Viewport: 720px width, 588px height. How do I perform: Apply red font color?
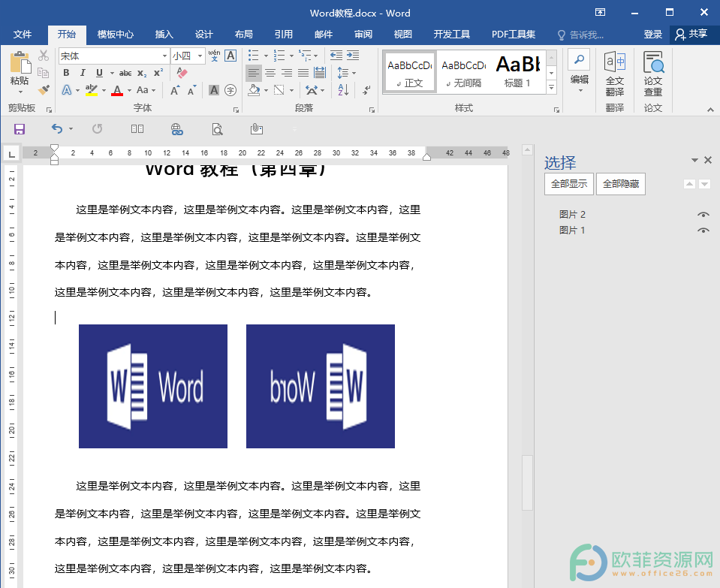[117, 90]
